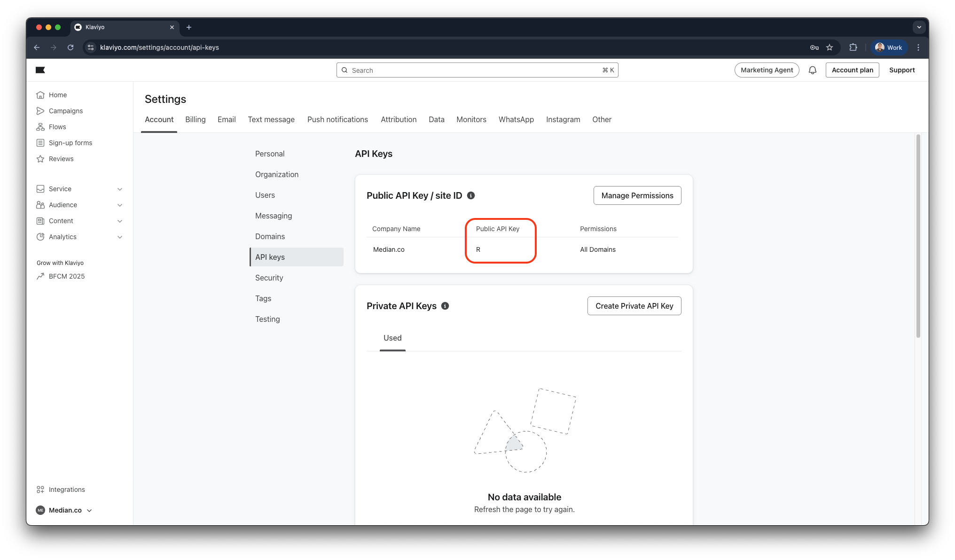
Task: Click the notifications bell icon
Action: [812, 70]
